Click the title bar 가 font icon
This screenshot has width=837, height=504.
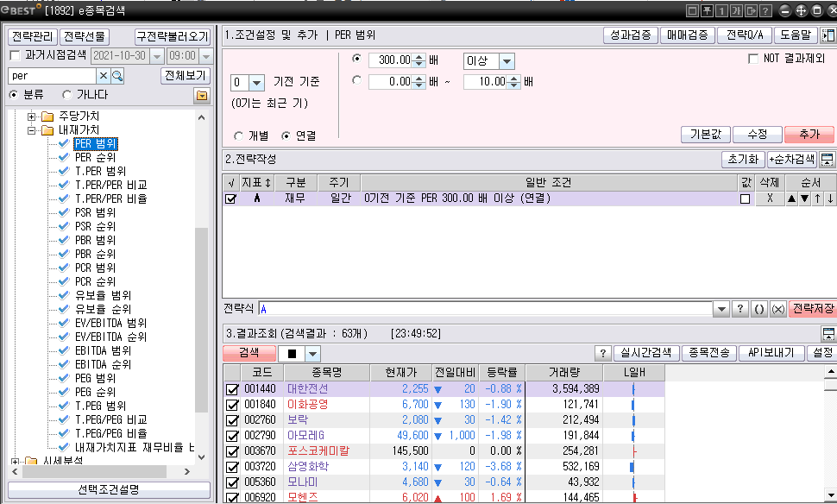click(737, 10)
